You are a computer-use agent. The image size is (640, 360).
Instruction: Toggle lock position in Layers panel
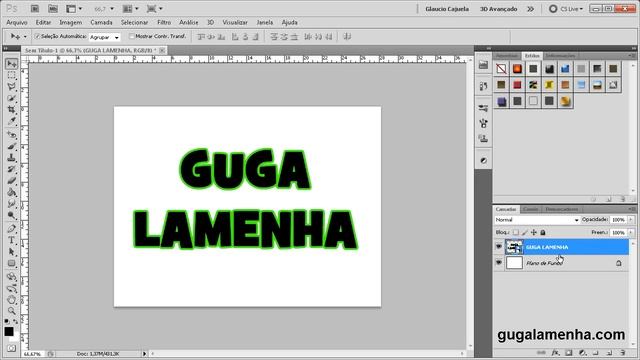point(534,232)
